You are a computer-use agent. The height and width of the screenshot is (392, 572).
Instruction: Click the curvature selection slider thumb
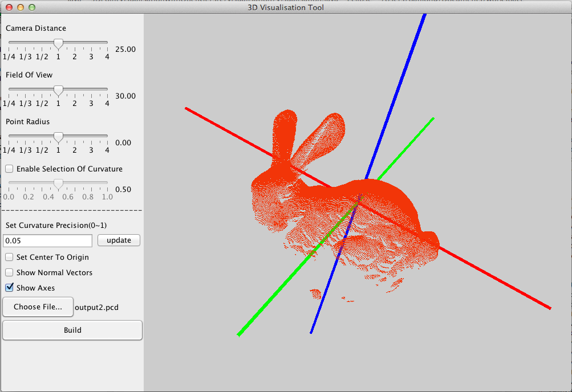(x=58, y=184)
